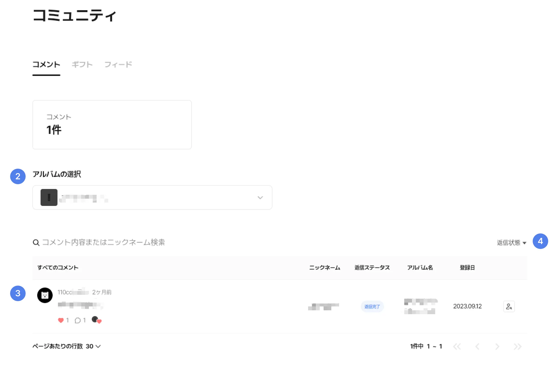Go to the first page arrow

[x=457, y=346]
